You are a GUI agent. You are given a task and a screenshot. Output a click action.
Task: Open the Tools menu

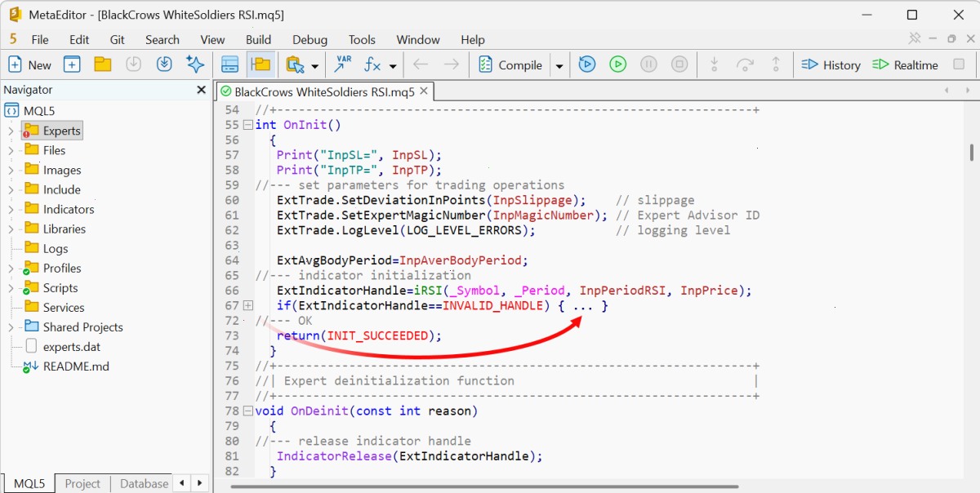(362, 39)
